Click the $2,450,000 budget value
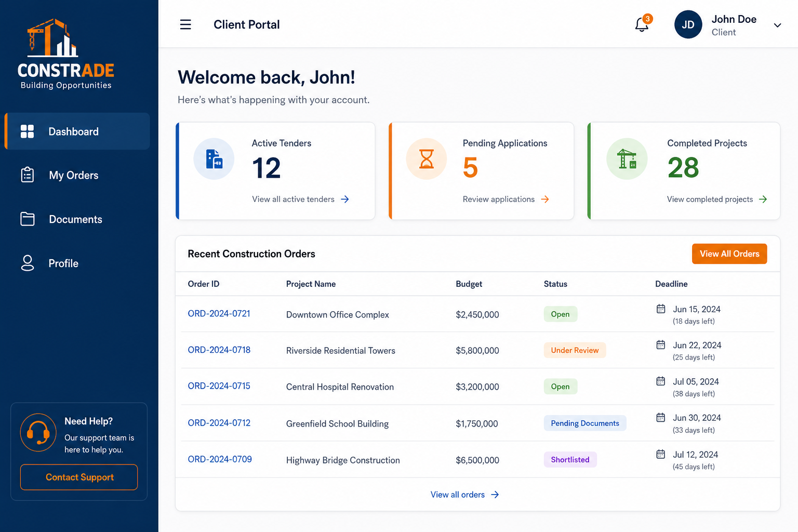 pyautogui.click(x=477, y=314)
